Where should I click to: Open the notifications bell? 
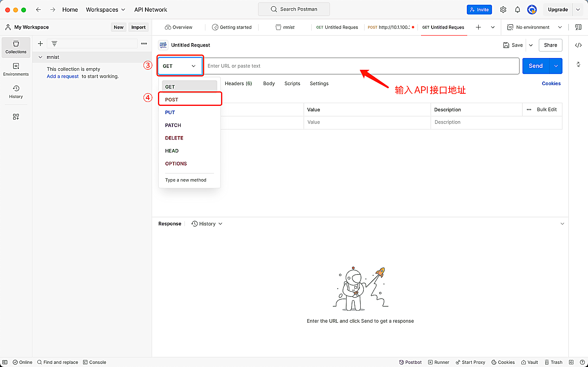517,9
